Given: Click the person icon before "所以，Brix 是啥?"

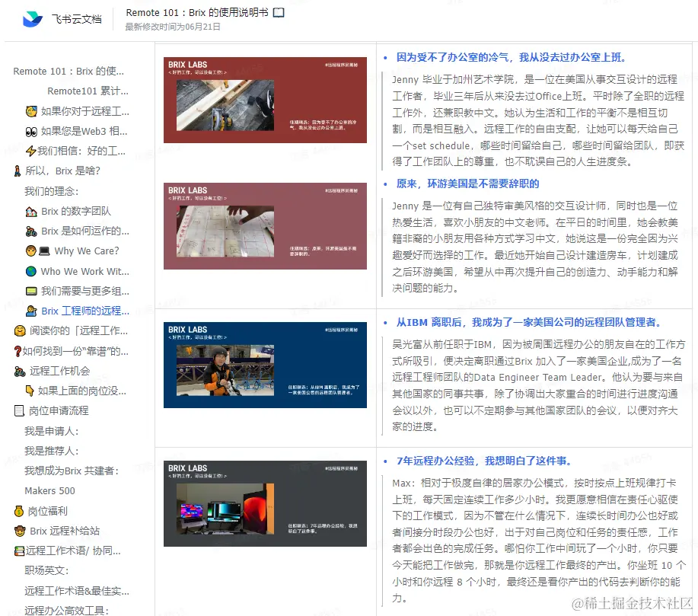Looking at the screenshot, I should (x=18, y=171).
